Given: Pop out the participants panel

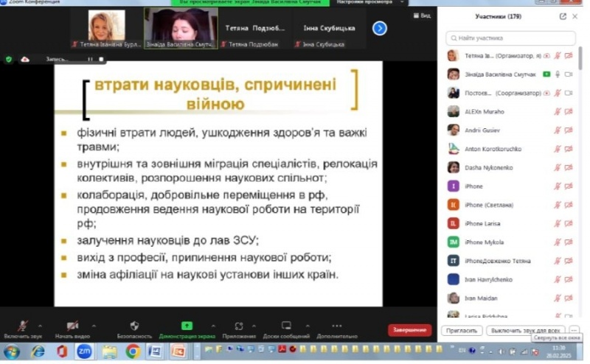Looking at the screenshot, I should 563,16.
